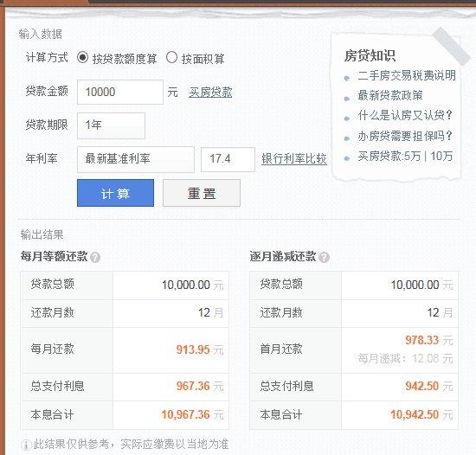Click the help icon beside 逐月递减还款
476x455 pixels.
tap(325, 257)
